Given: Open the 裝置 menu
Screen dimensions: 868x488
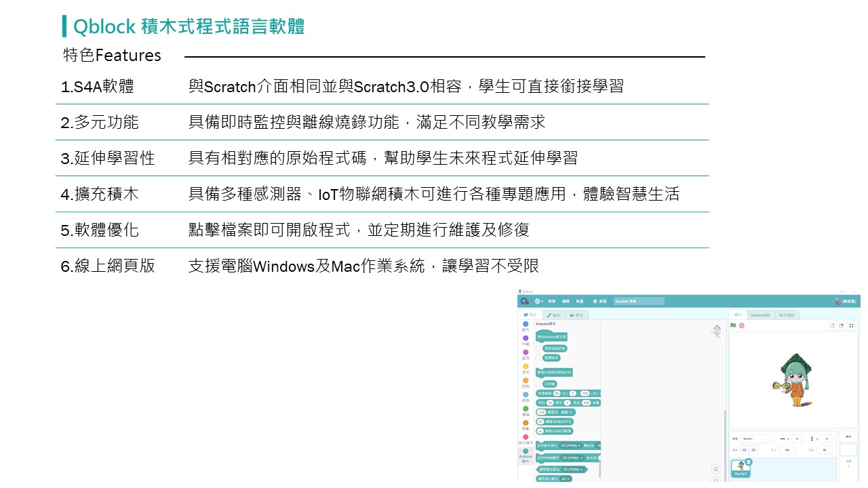Looking at the screenshot, I should 580,301.
